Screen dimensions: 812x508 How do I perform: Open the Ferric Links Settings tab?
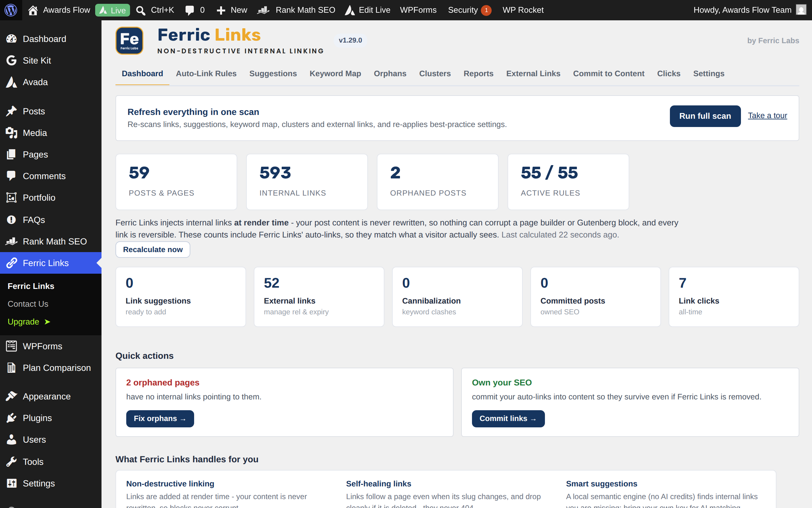(709, 74)
